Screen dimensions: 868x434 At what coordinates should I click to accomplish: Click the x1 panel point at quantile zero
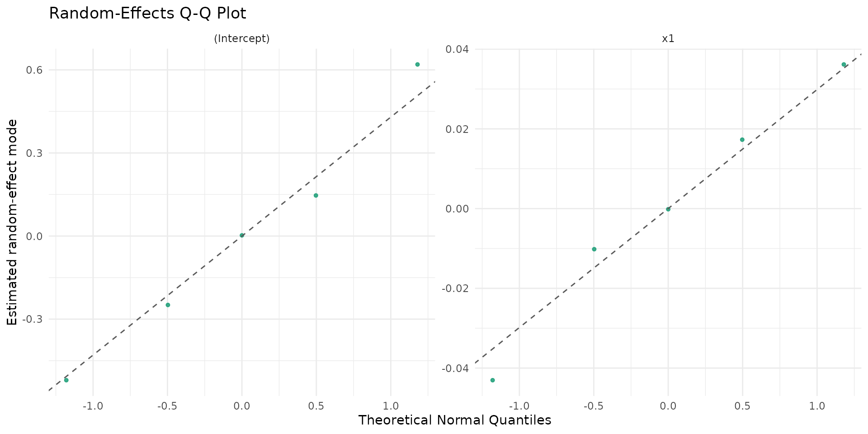coord(668,209)
